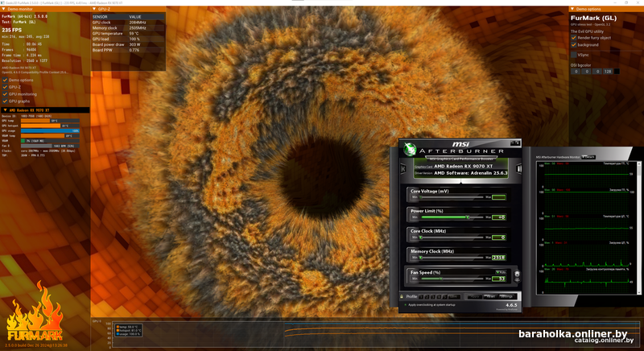Collapse the Demo monitor panel
This screenshot has height=351, width=644.
(x=4, y=9)
